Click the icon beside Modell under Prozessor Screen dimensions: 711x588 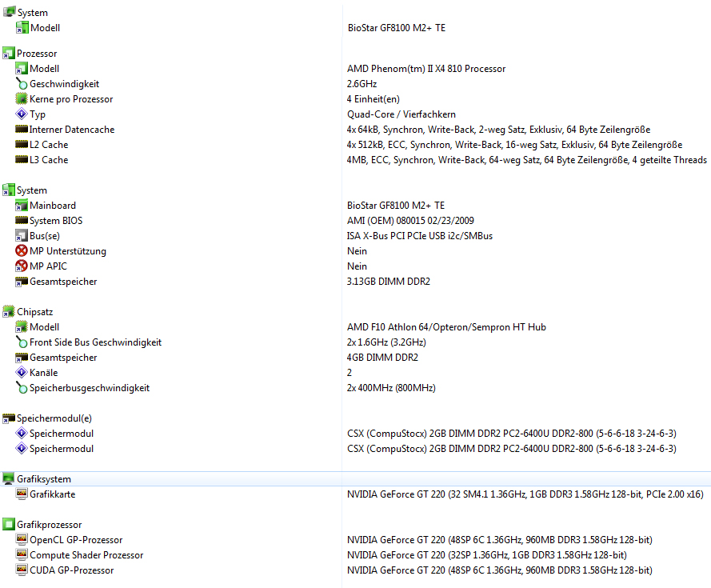tap(22, 69)
